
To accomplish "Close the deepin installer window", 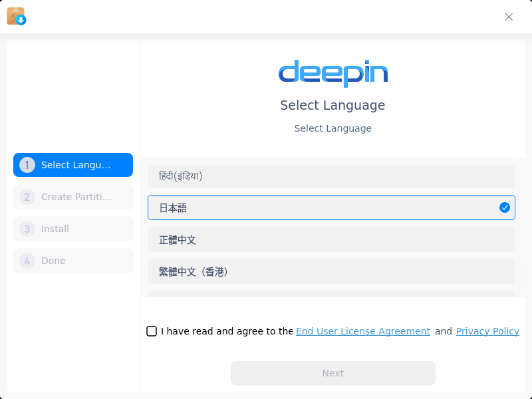I will [x=509, y=17].
